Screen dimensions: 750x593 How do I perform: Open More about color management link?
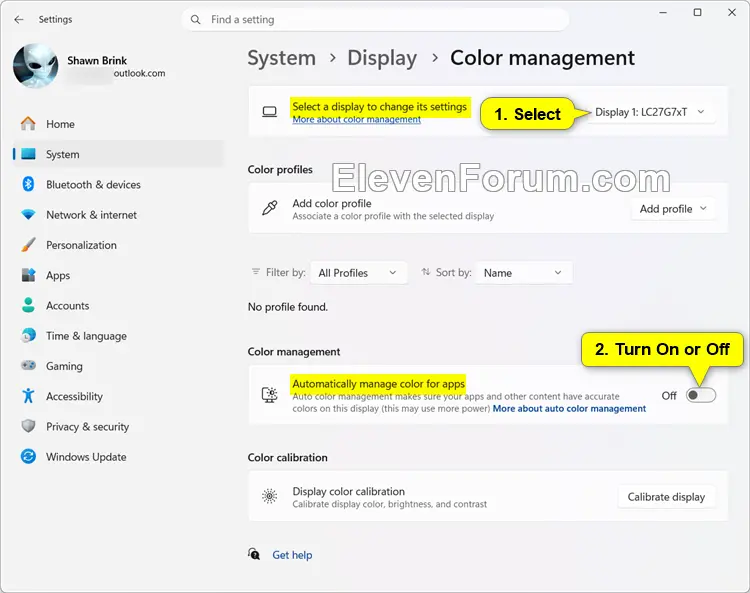coord(356,119)
